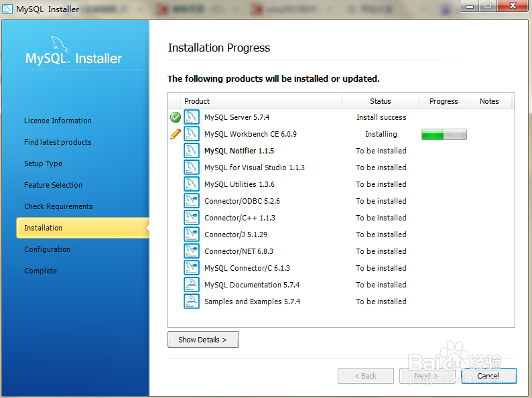Click To be installed status for Samples and Examples
532x398 pixels.
pos(381,302)
